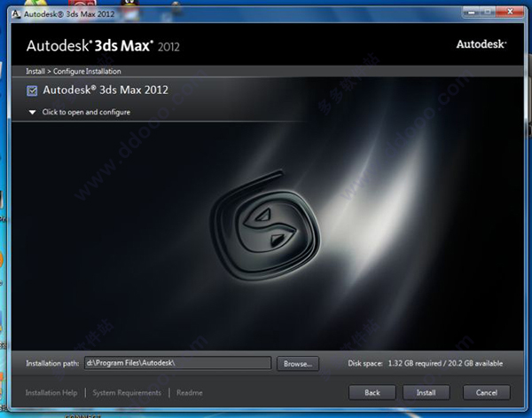Click the Click to open and configure text
Screen dimensions: 532x418
[86, 112]
